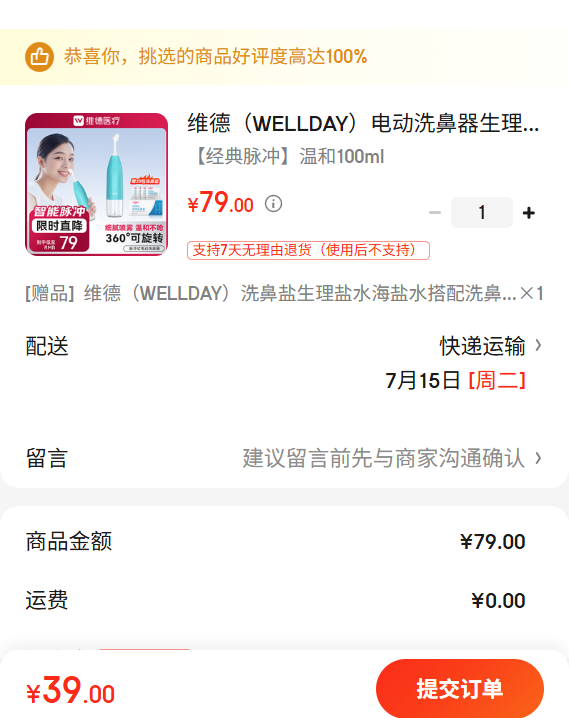Tap the 配送 delivery row label
Viewport: 569px width, 718px height.
pyautogui.click(x=47, y=346)
